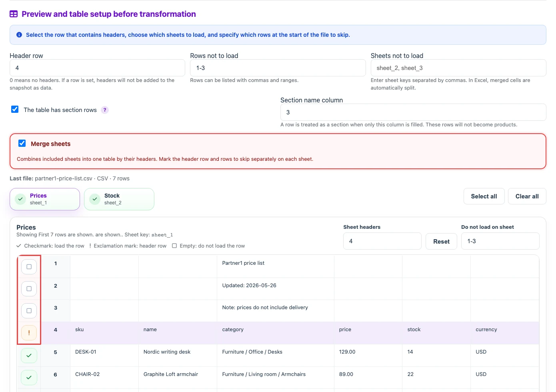Image resolution: width=556 pixels, height=392 pixels.
Task: Click the info icon in the blue banner
Action: tap(19, 35)
